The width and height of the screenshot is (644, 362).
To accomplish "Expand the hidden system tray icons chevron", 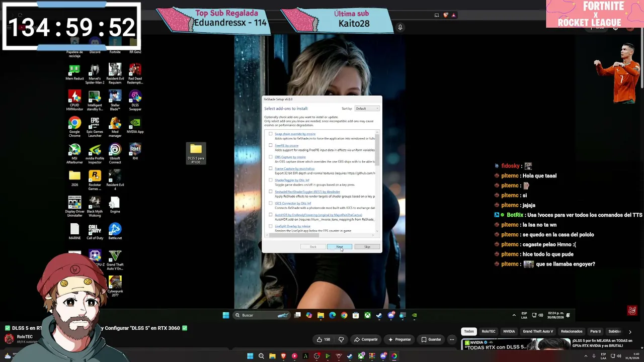I will [514, 315].
